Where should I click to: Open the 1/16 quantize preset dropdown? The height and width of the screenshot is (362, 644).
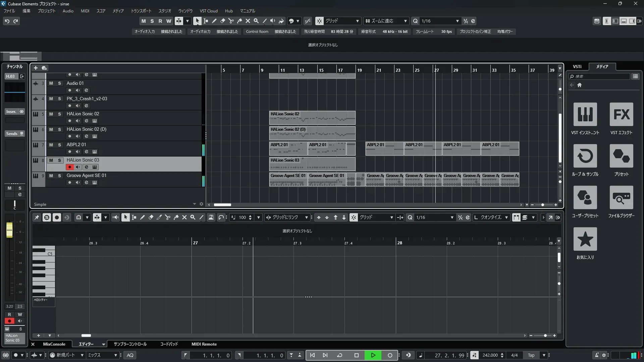[x=457, y=21]
